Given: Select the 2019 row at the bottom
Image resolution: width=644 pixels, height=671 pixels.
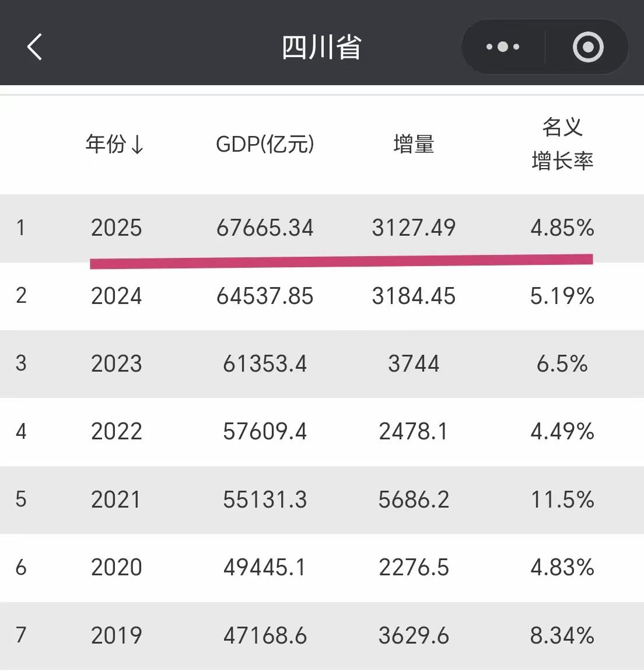Looking at the screenshot, I should coord(322,635).
